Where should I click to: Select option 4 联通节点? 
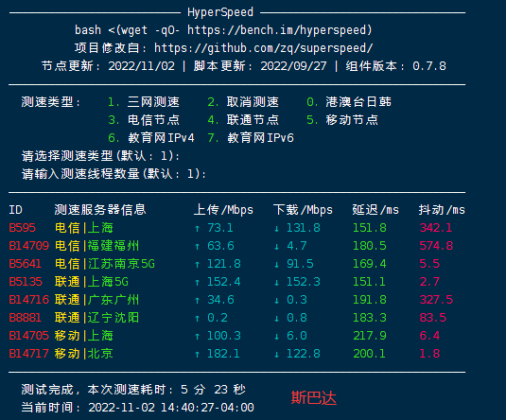(x=243, y=120)
